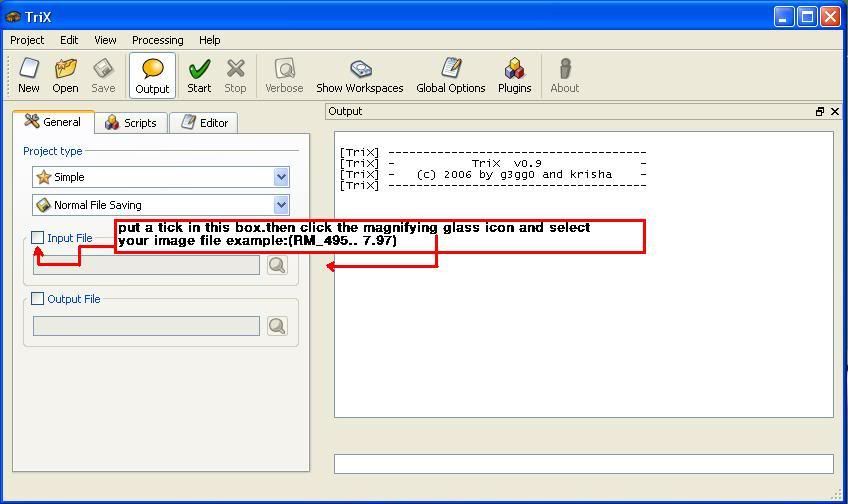Tick the Output File checkbox
The image size is (848, 504).
coord(37,299)
